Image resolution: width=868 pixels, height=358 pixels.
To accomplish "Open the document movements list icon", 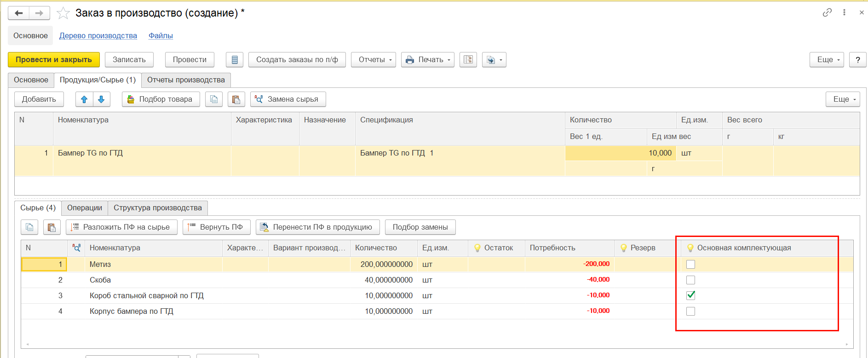I will coord(235,60).
